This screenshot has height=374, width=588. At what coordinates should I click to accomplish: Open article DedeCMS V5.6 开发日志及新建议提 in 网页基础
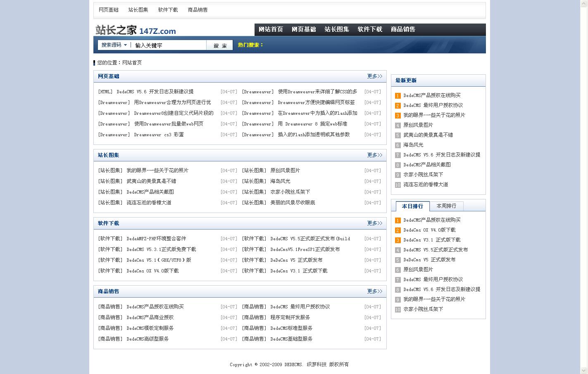tap(155, 92)
